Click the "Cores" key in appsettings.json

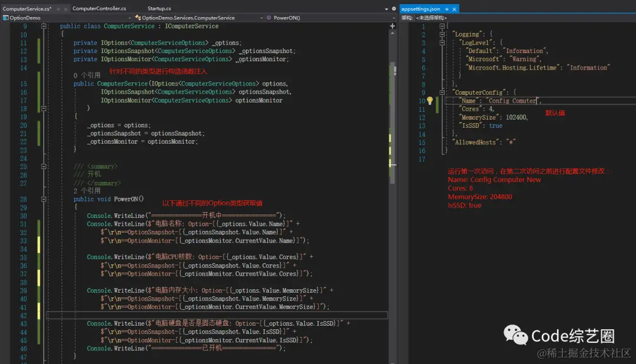point(470,109)
